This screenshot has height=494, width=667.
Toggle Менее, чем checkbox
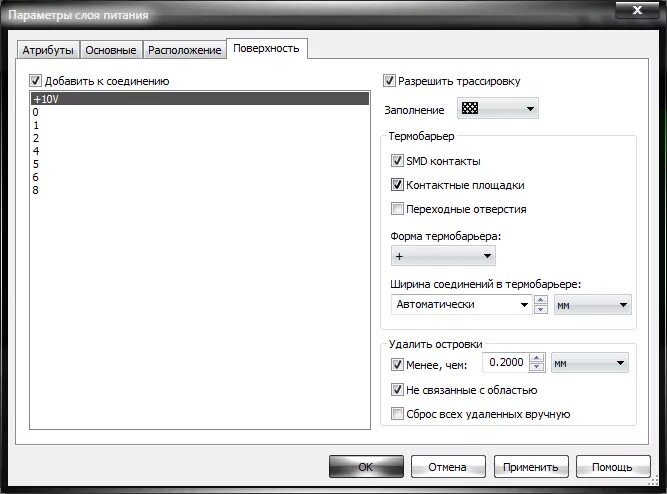(x=397, y=365)
